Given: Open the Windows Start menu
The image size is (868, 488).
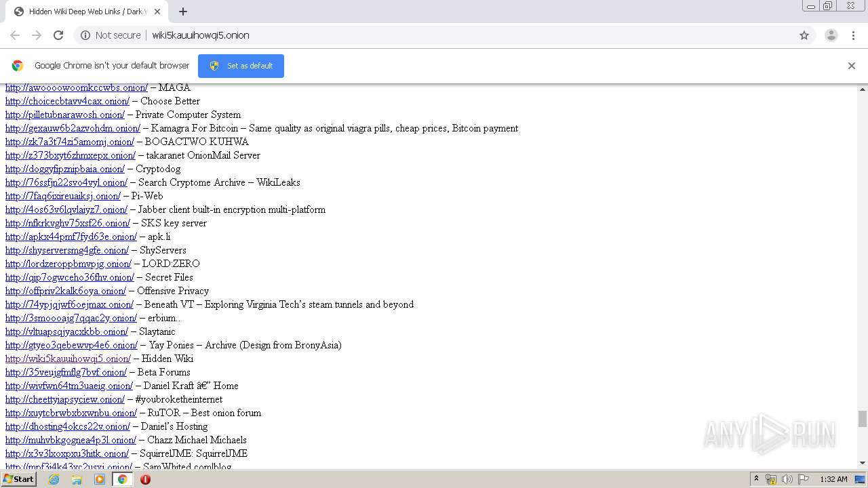Looking at the screenshot, I should tap(18, 479).
